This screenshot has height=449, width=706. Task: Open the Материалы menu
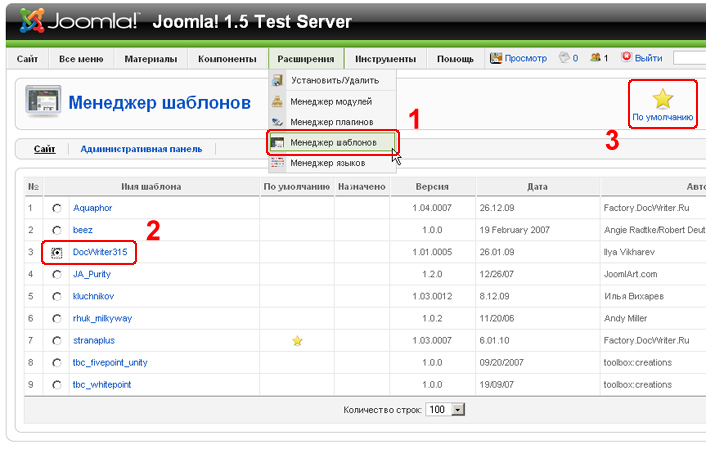(151, 59)
